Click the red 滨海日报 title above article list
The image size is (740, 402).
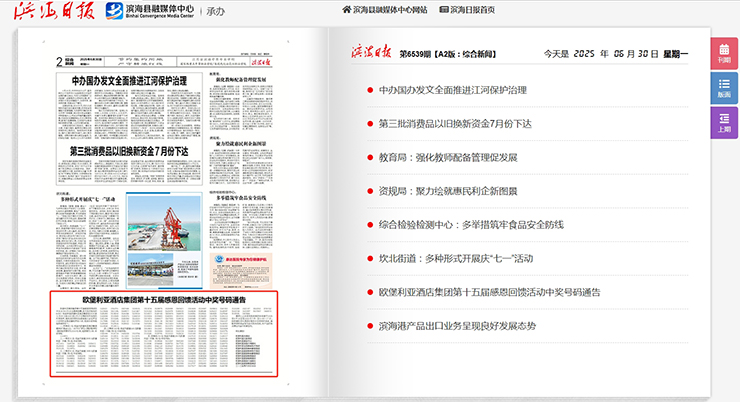point(370,52)
